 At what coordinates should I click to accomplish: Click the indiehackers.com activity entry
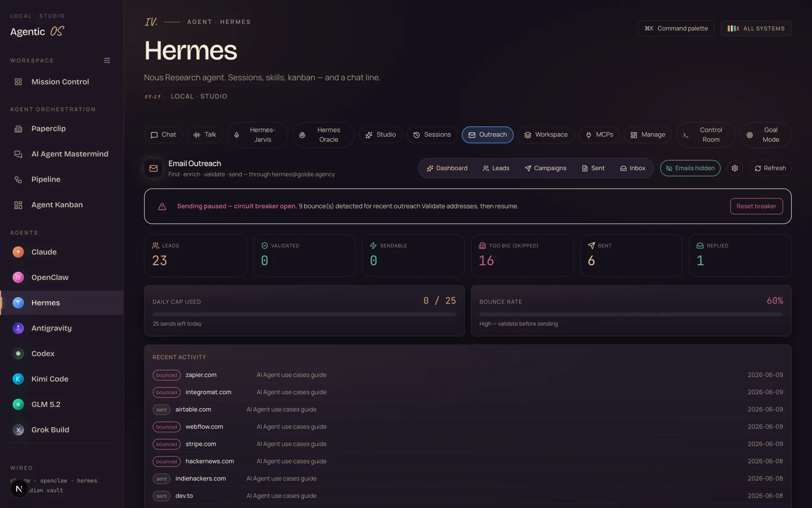468,479
